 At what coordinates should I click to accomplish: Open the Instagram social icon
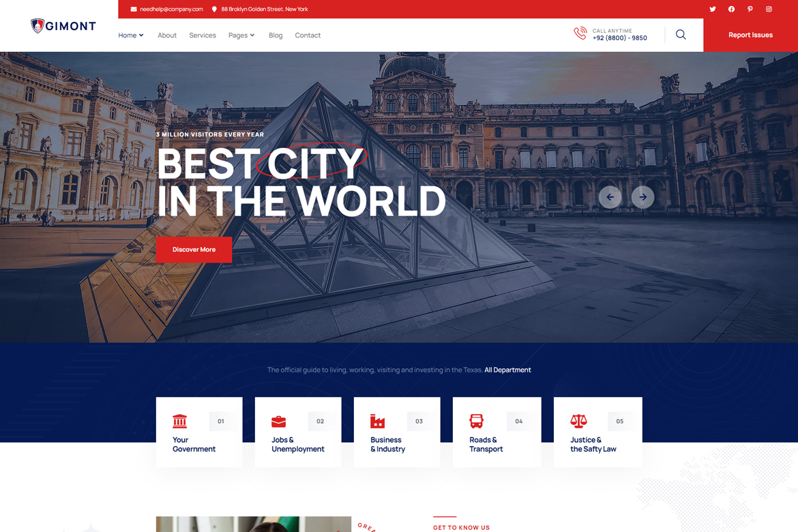768,9
